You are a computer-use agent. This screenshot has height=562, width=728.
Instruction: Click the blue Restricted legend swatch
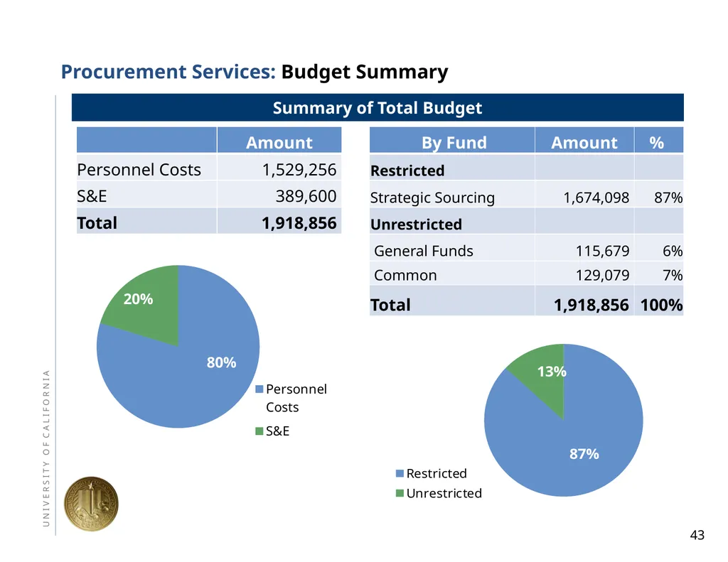[400, 473]
